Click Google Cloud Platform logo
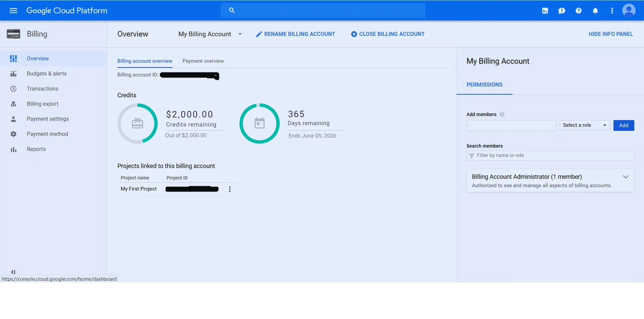 click(x=67, y=11)
